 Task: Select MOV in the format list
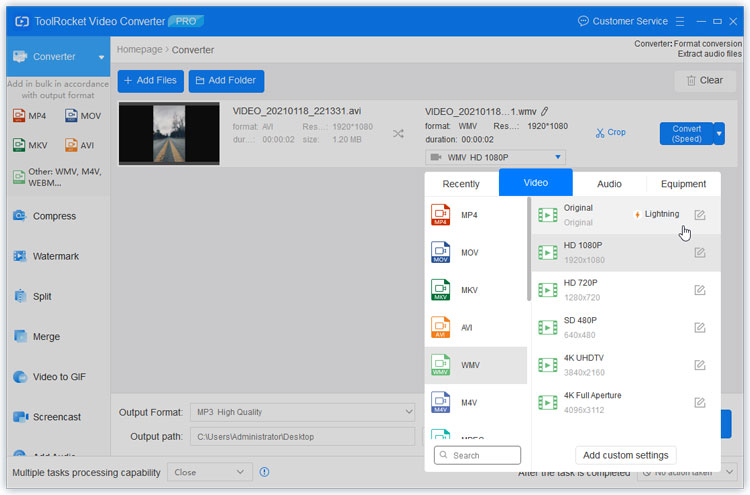475,253
